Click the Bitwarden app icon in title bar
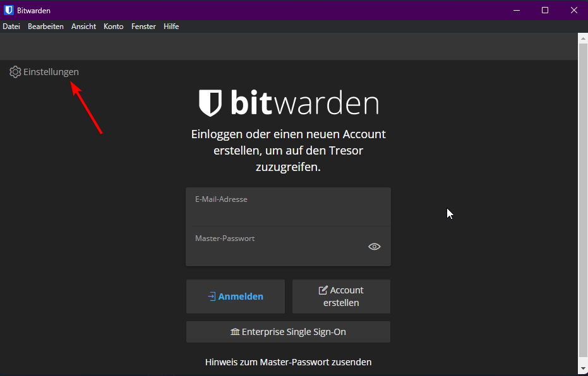Viewport: 588px width, 376px height. pyautogui.click(x=9, y=10)
